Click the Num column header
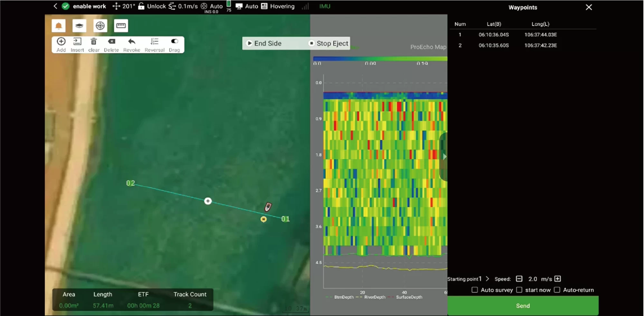 460,24
